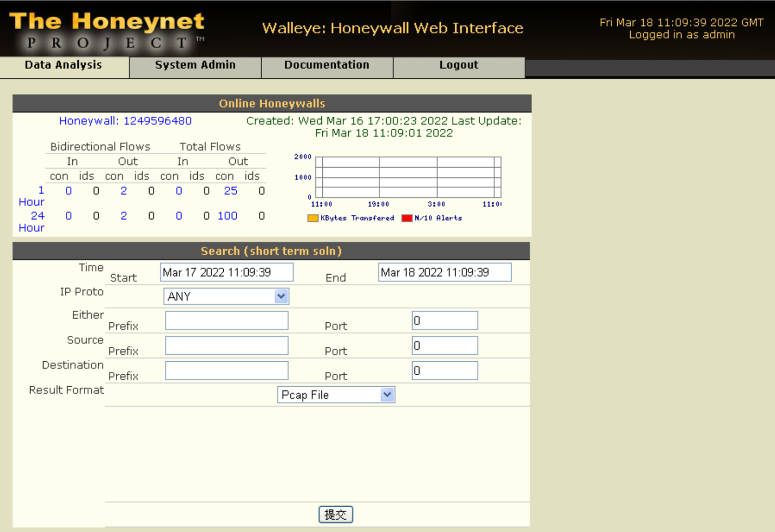
Task: Open 1 Hour bidirectional outbound connections count 2
Action: pos(124,191)
